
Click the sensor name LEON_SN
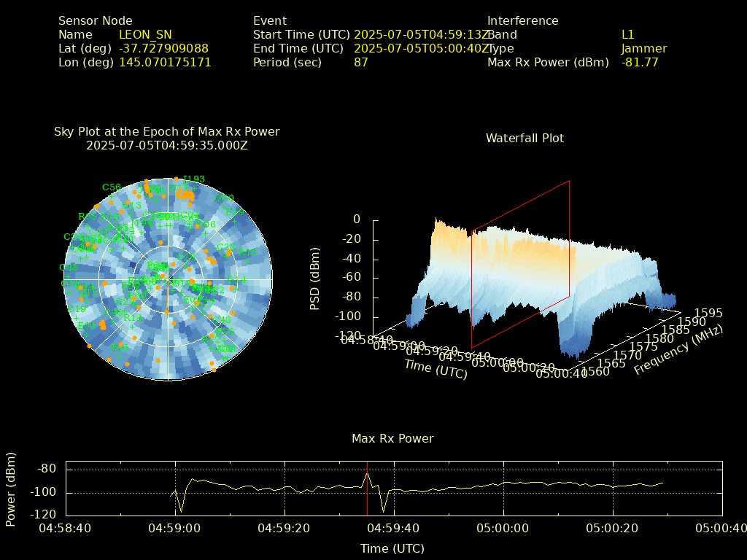(x=145, y=34)
